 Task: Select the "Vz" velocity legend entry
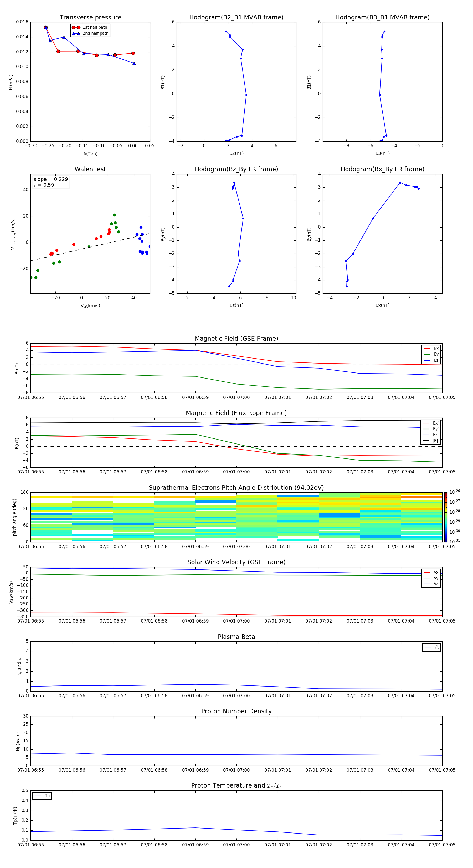pos(431,584)
